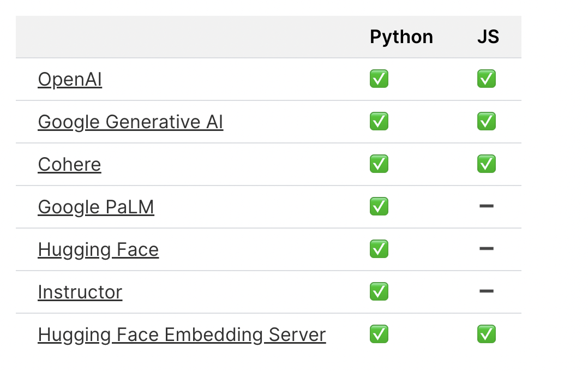Click OpenAI's Python green checkmark
The image size is (588, 371).
[379, 79]
